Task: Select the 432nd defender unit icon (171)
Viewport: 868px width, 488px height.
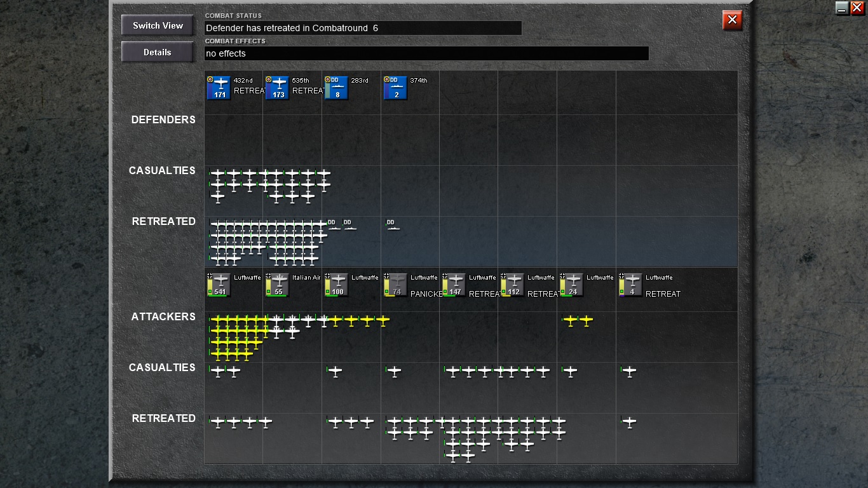Action: click(x=219, y=88)
